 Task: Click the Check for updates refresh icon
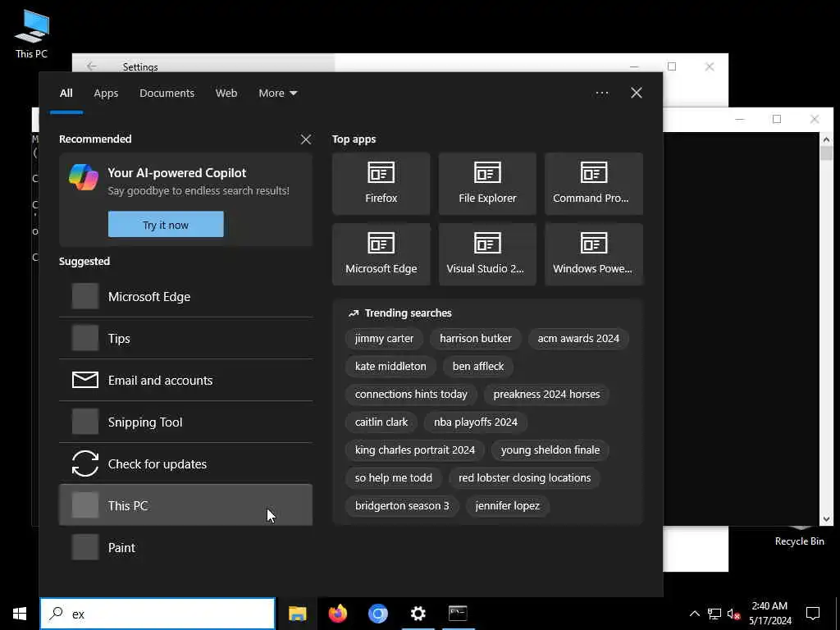tap(85, 463)
